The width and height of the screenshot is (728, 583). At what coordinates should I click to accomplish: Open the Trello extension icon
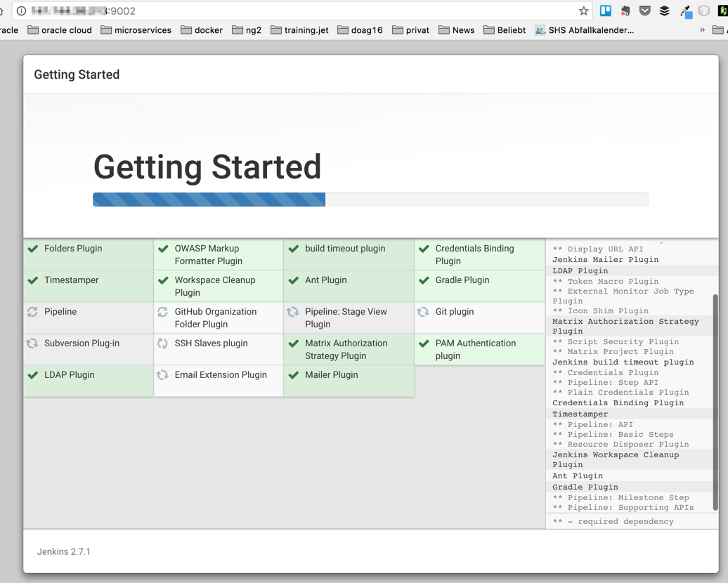[x=606, y=11]
